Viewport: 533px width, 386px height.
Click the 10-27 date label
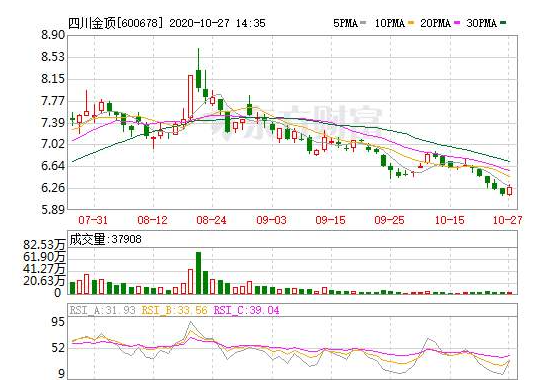[508, 220]
